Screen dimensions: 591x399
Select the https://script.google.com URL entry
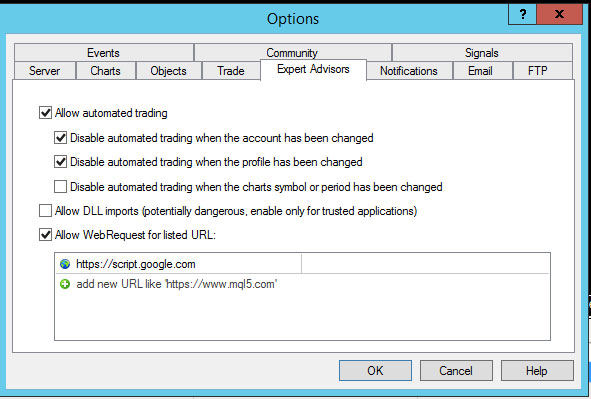[x=136, y=264]
